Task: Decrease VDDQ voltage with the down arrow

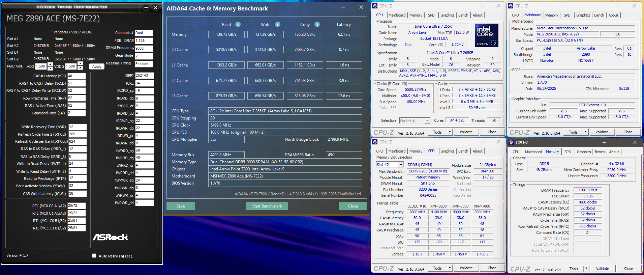Action: (x=80, y=68)
